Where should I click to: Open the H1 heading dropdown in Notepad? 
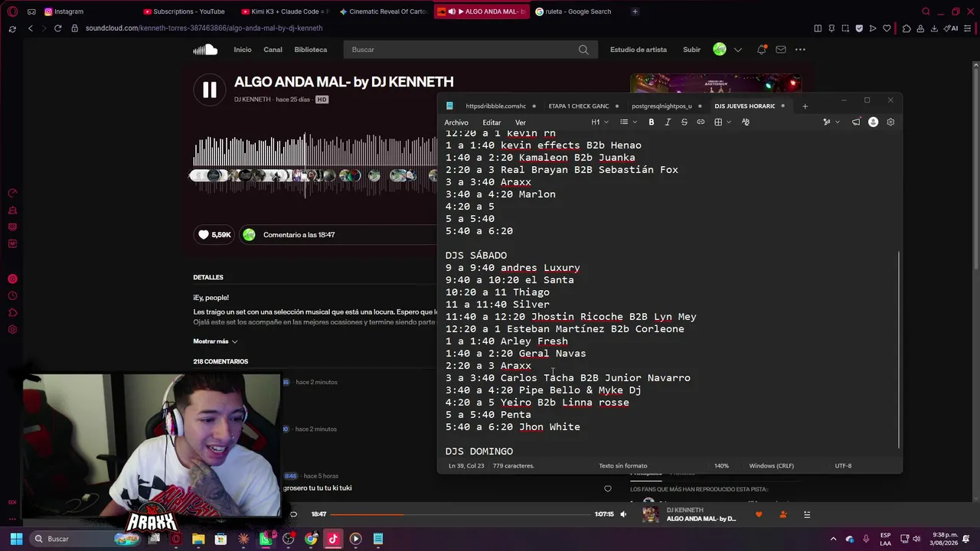click(x=599, y=122)
